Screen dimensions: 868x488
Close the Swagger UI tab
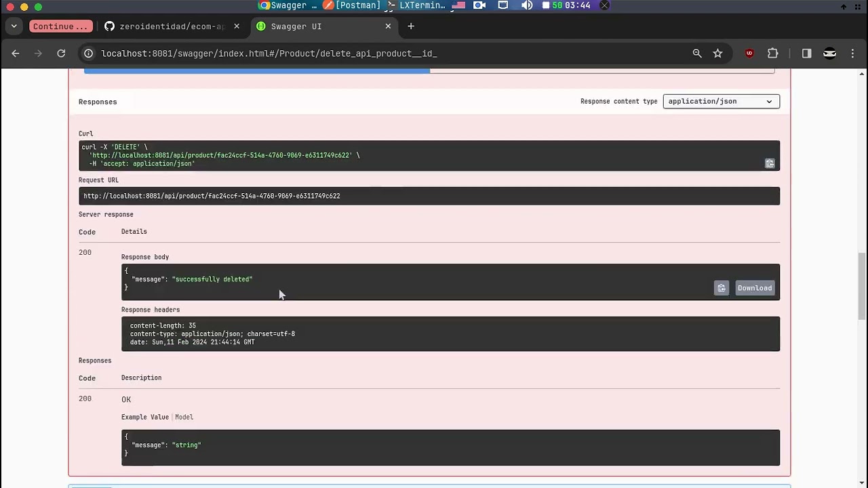[x=388, y=26]
